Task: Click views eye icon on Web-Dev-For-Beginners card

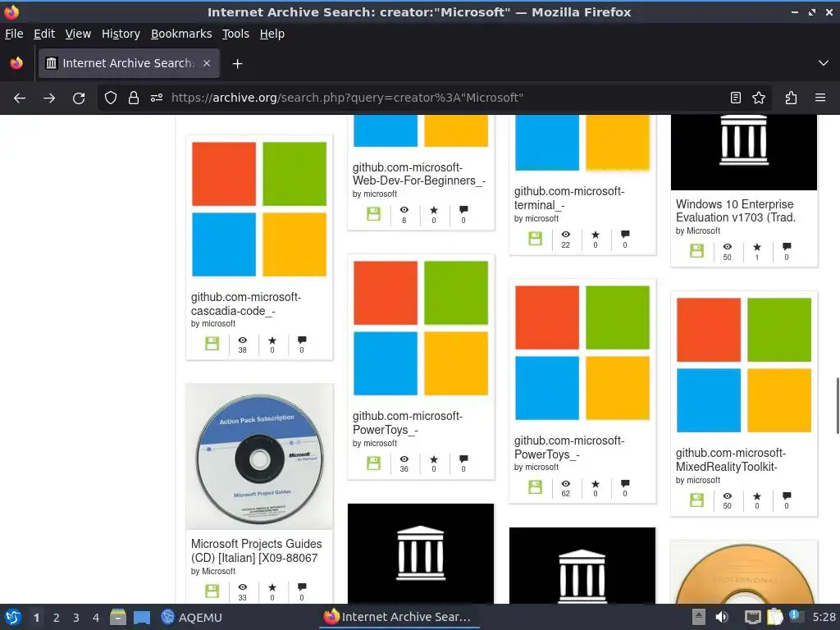Action: click(x=404, y=210)
